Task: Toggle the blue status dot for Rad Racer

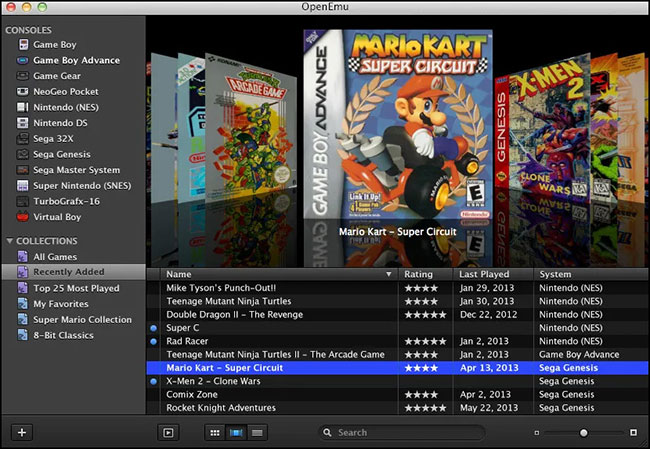Action: 153,342
